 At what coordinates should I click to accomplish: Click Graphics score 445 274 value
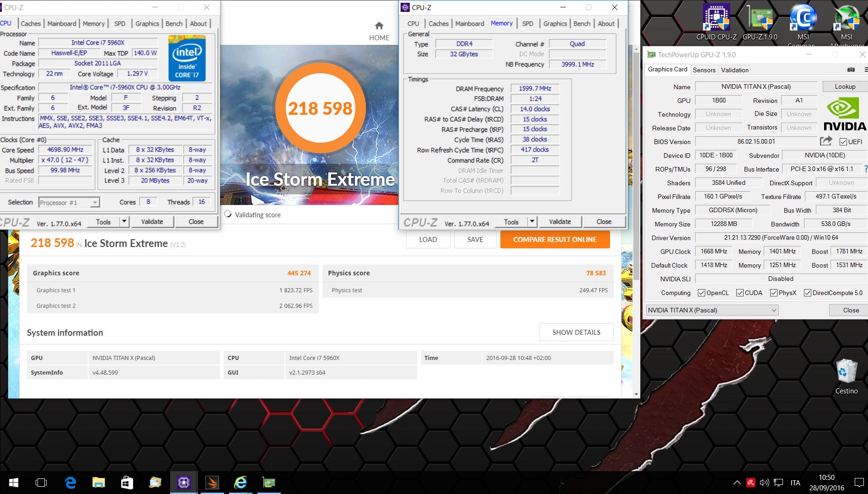tap(299, 273)
